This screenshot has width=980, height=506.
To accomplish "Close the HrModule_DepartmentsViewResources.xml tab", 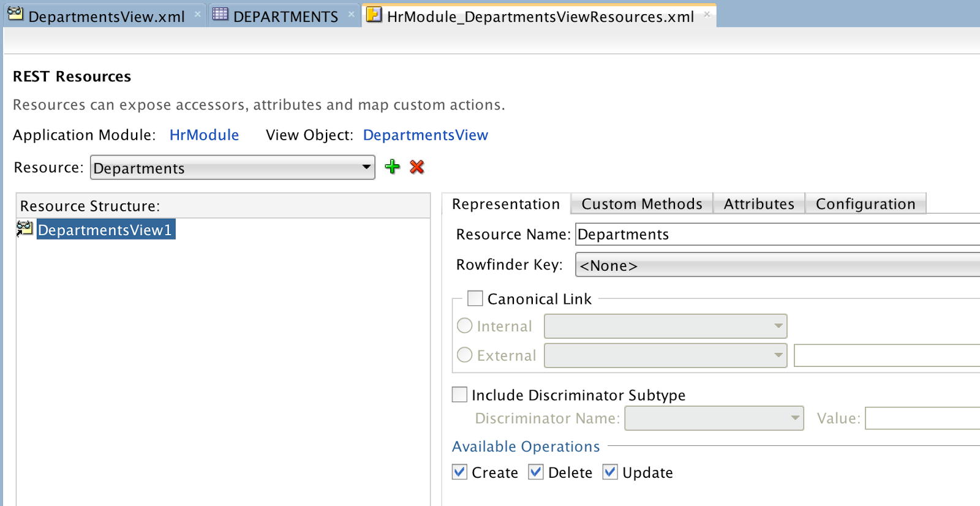I will 707,14.
